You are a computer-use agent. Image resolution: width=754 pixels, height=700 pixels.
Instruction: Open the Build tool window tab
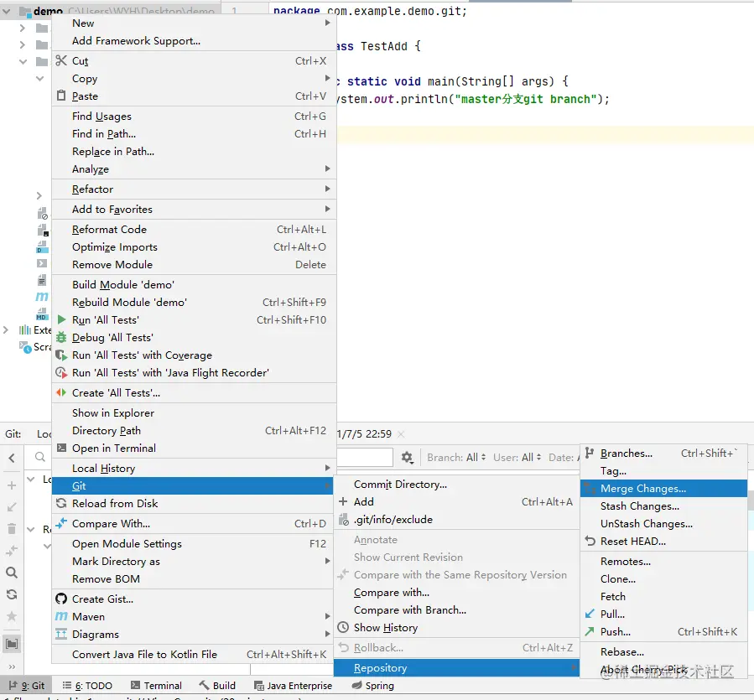(x=217, y=686)
